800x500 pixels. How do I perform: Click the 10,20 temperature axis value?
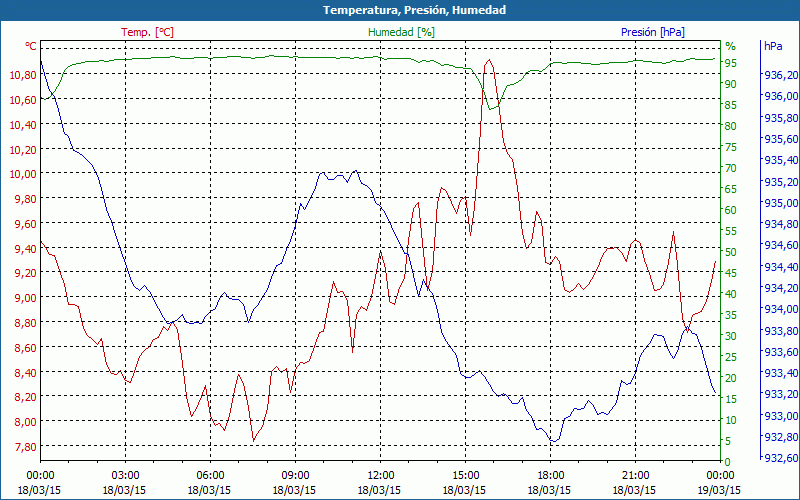click(23, 149)
